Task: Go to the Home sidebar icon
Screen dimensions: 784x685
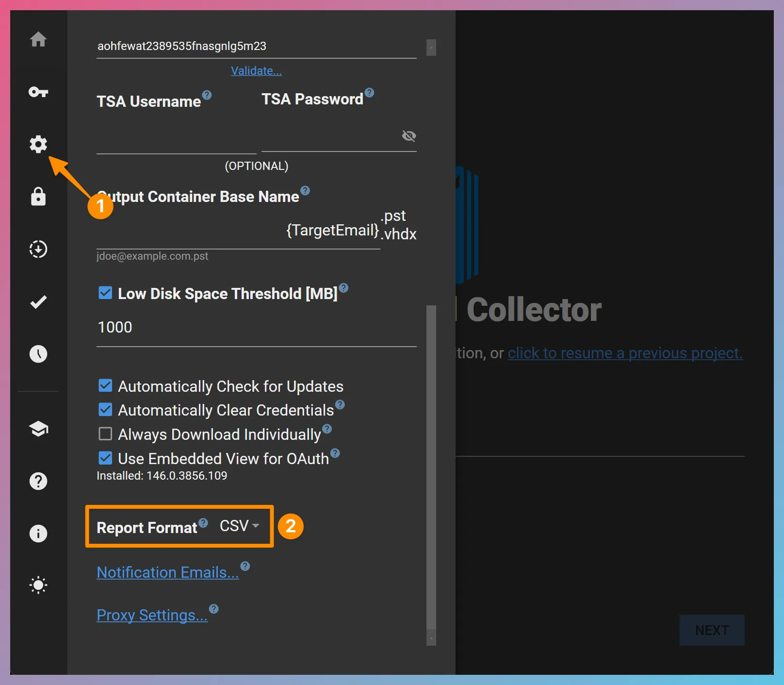Action: [x=38, y=39]
